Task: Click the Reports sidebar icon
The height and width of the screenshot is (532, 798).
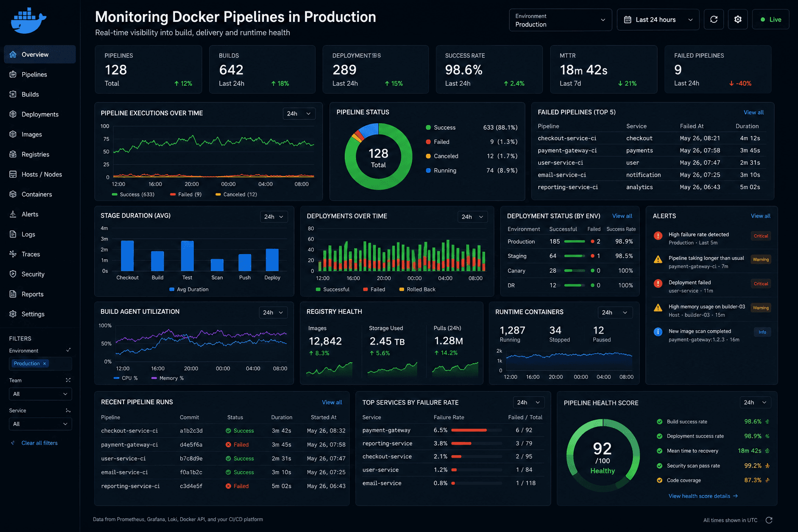Action: (13, 294)
